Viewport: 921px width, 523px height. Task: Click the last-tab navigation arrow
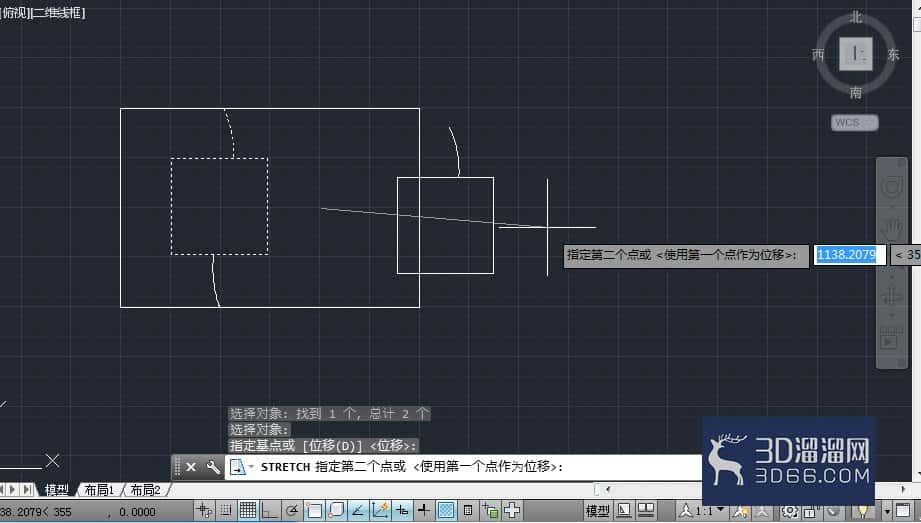[27, 490]
